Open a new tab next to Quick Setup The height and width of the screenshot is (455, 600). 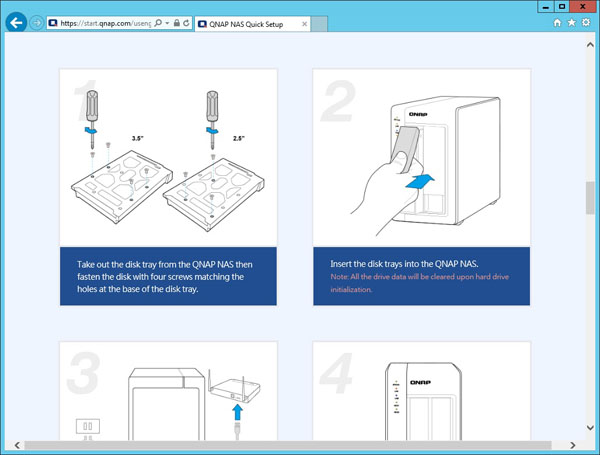click(319, 24)
